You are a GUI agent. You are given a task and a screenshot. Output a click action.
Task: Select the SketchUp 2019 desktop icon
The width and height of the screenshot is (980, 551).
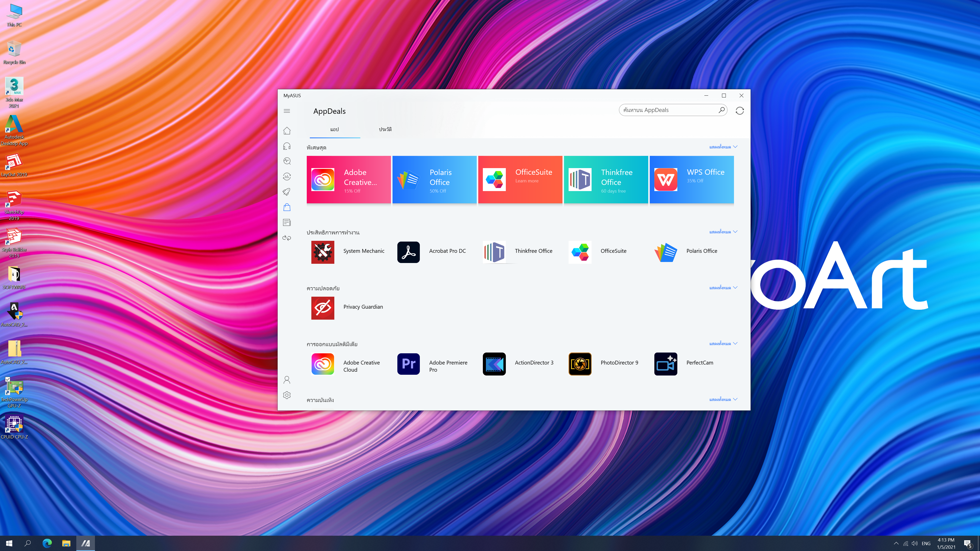[x=14, y=205]
